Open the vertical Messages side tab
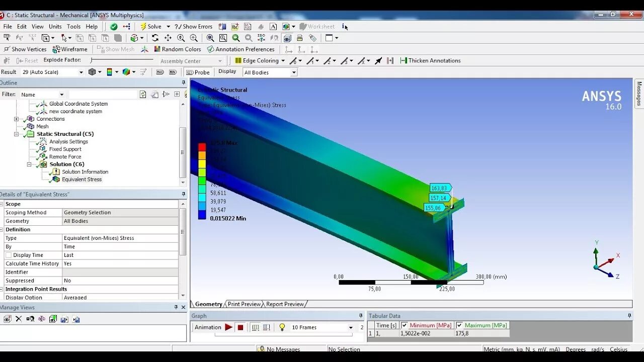 (x=639, y=93)
